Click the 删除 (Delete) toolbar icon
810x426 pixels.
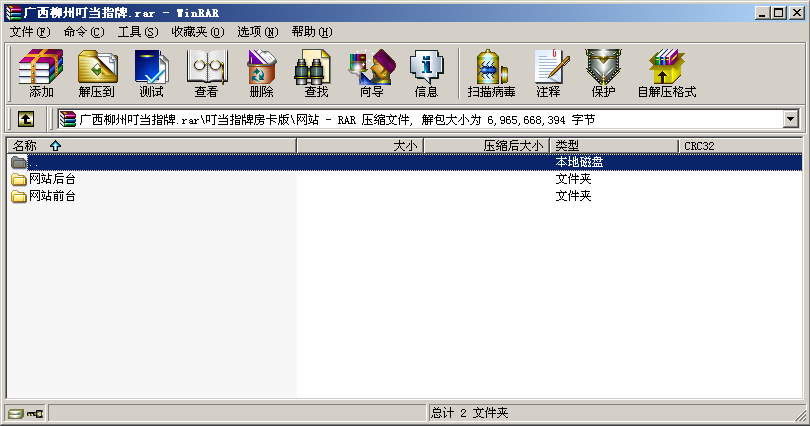261,73
